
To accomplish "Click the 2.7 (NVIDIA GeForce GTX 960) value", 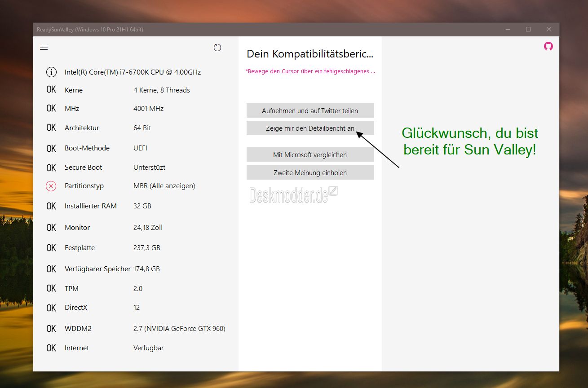I will click(x=179, y=328).
